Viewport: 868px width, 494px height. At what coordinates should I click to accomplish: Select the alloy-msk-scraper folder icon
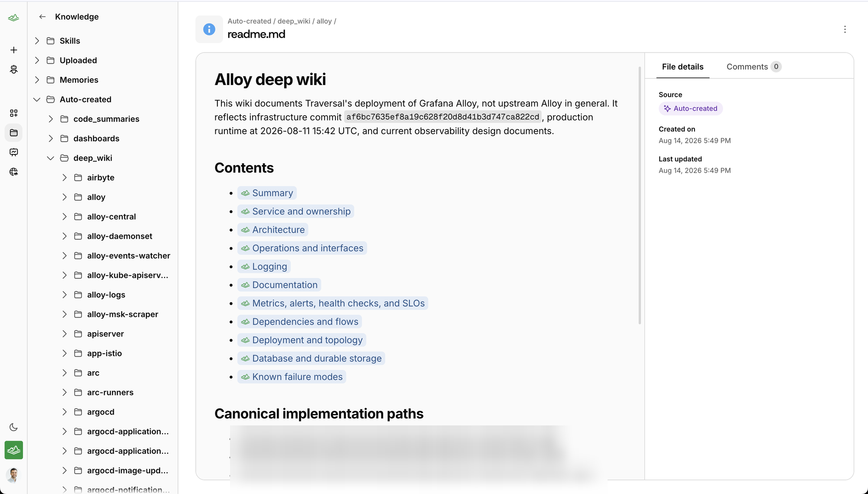pos(78,314)
